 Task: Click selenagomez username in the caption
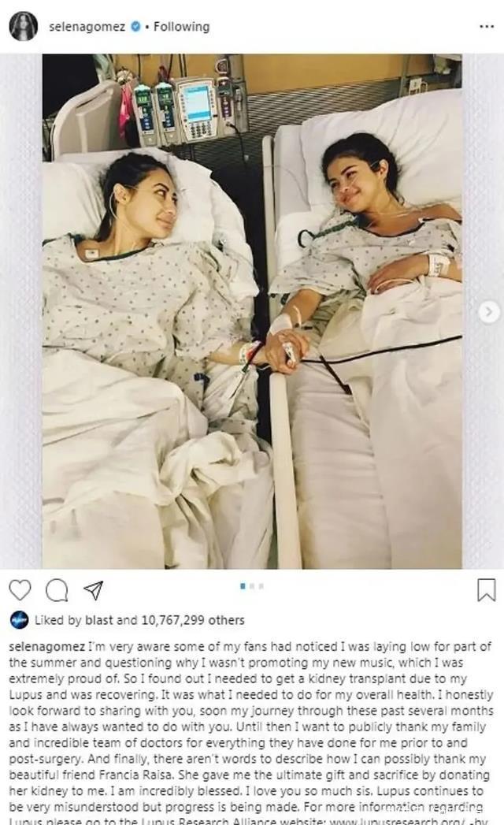point(46,646)
